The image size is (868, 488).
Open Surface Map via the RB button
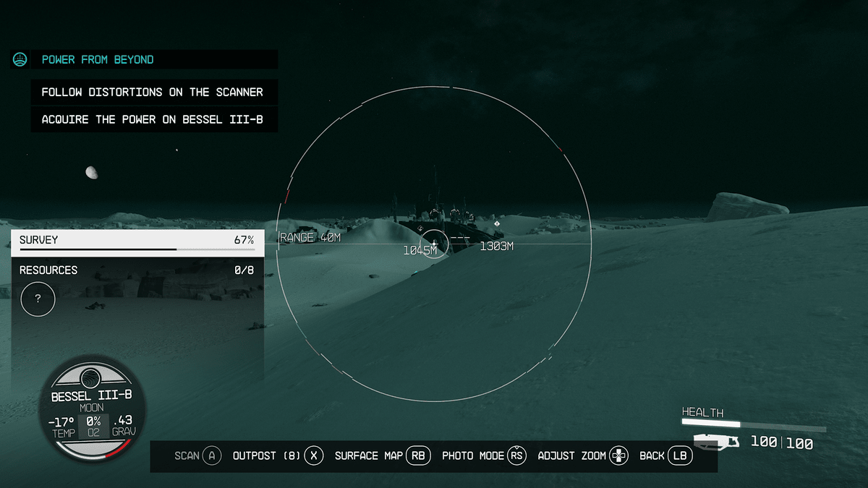pos(418,455)
